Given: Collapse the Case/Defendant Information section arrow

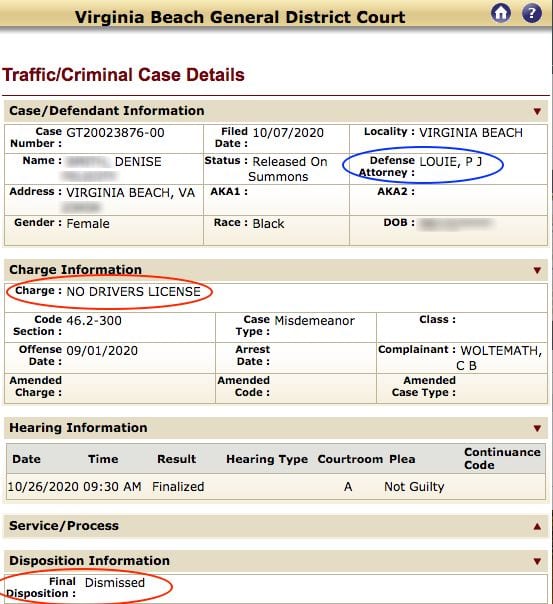Looking at the screenshot, I should pos(537,112).
